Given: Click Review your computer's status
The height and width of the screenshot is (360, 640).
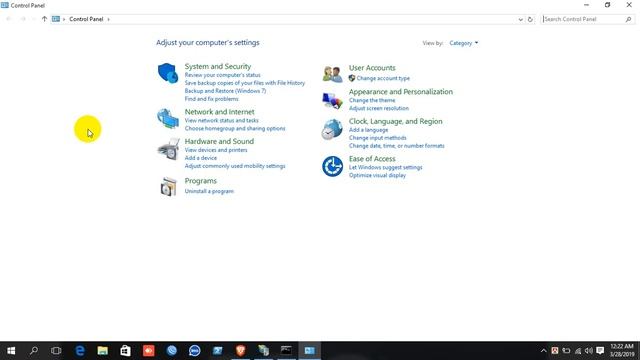Looking at the screenshot, I should pos(222,75).
